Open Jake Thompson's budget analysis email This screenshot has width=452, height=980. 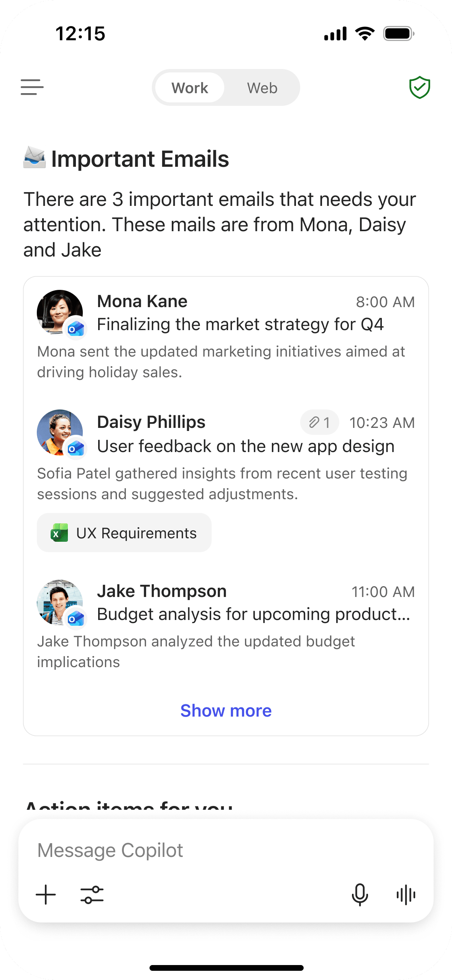coord(226,625)
